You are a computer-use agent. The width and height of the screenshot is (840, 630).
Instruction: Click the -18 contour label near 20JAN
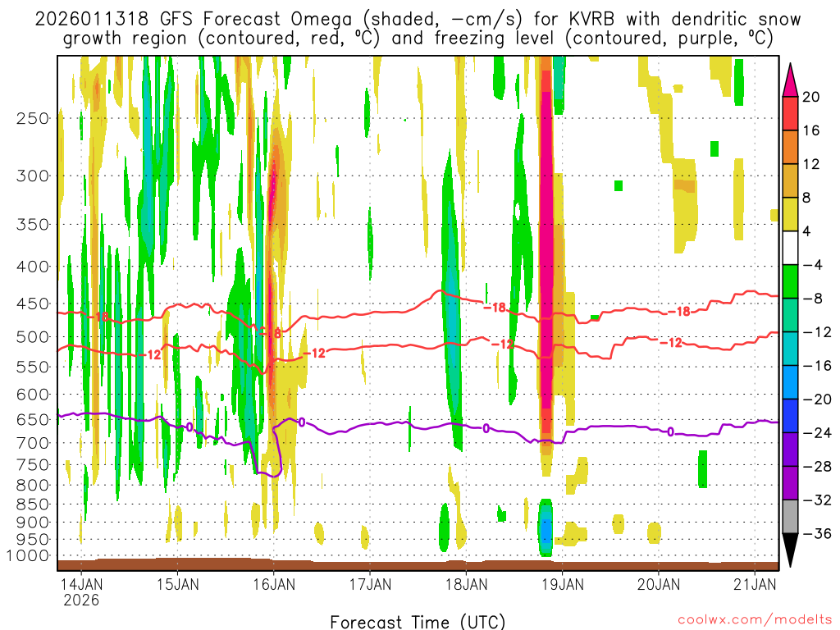[x=678, y=312]
